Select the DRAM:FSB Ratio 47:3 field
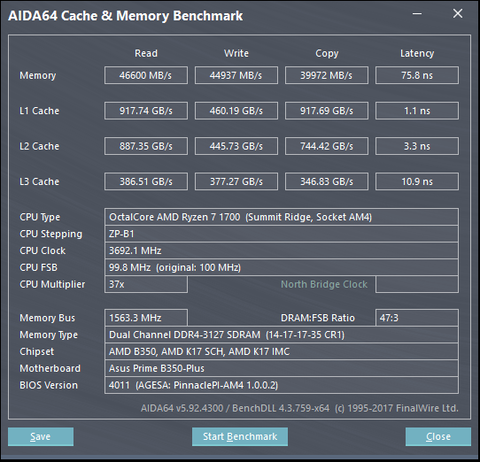Image resolution: width=480 pixels, height=462 pixels. click(417, 318)
